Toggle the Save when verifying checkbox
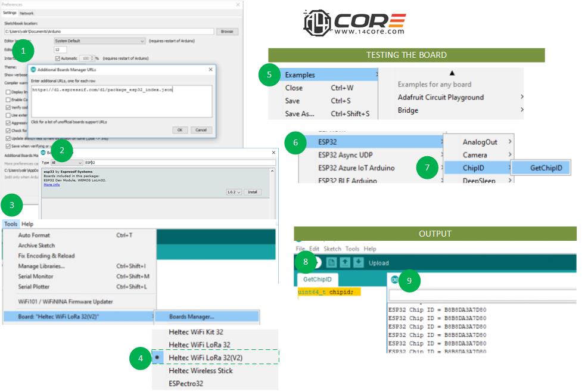Viewport: 588px width, 391px height. (x=8, y=146)
